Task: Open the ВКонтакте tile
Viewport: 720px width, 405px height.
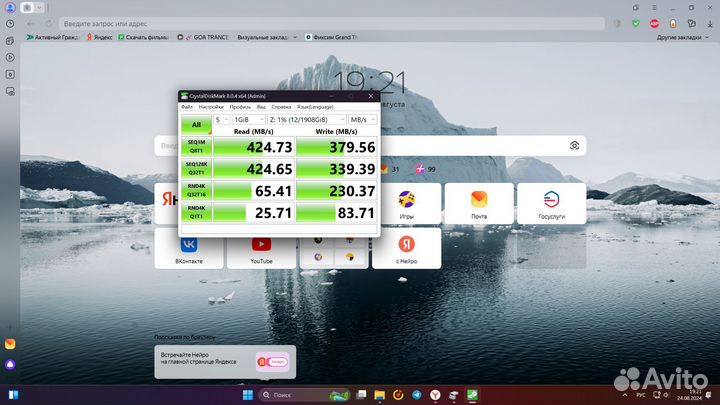Action: click(189, 252)
